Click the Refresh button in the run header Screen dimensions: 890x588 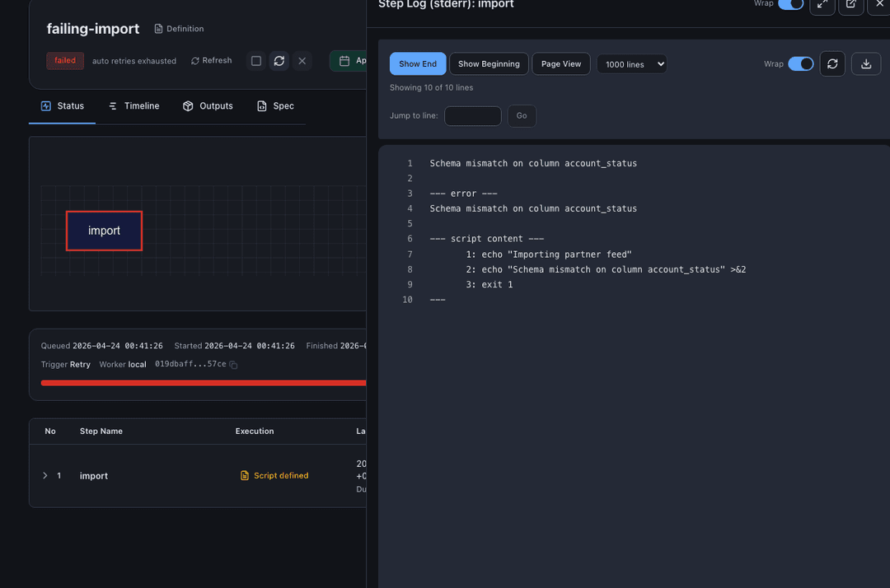(x=211, y=60)
